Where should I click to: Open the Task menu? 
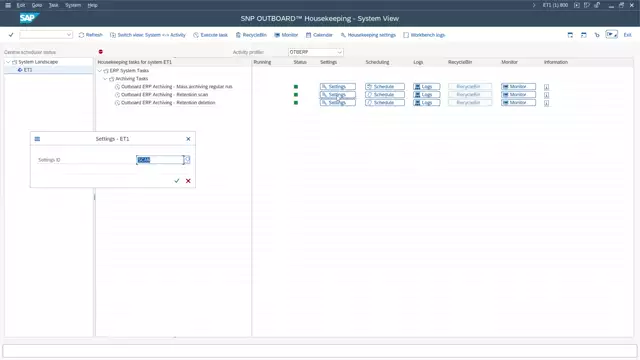tap(53, 5)
